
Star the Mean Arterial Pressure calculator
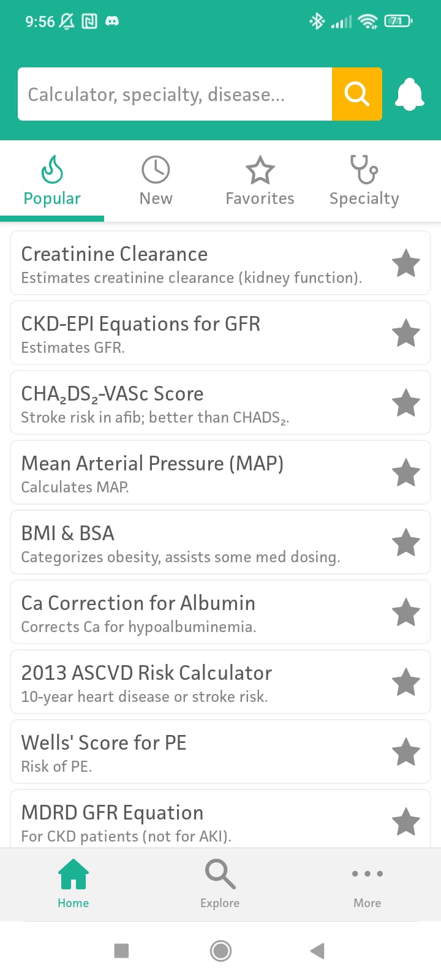[x=405, y=473]
